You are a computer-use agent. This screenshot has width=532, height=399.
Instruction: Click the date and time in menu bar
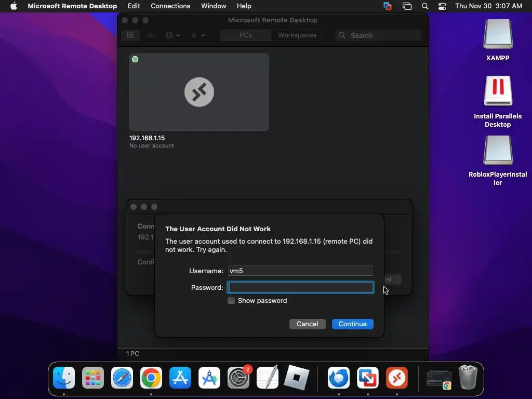[x=488, y=6]
